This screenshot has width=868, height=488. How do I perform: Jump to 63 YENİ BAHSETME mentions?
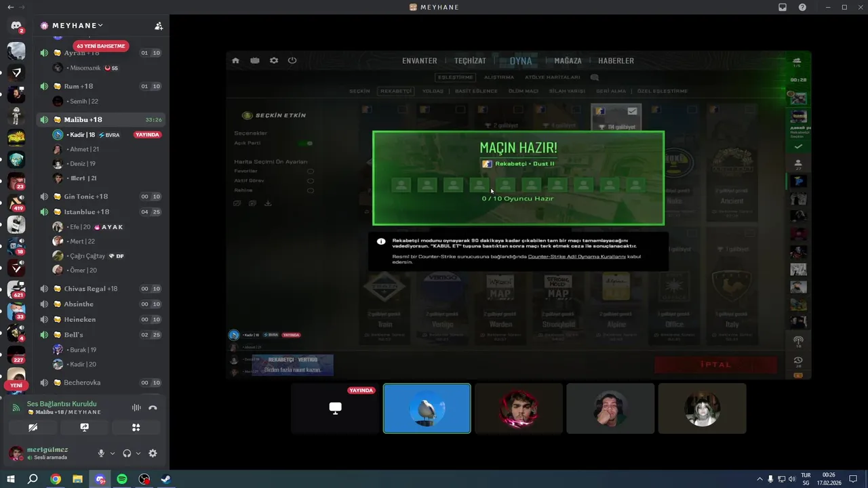[100, 46]
